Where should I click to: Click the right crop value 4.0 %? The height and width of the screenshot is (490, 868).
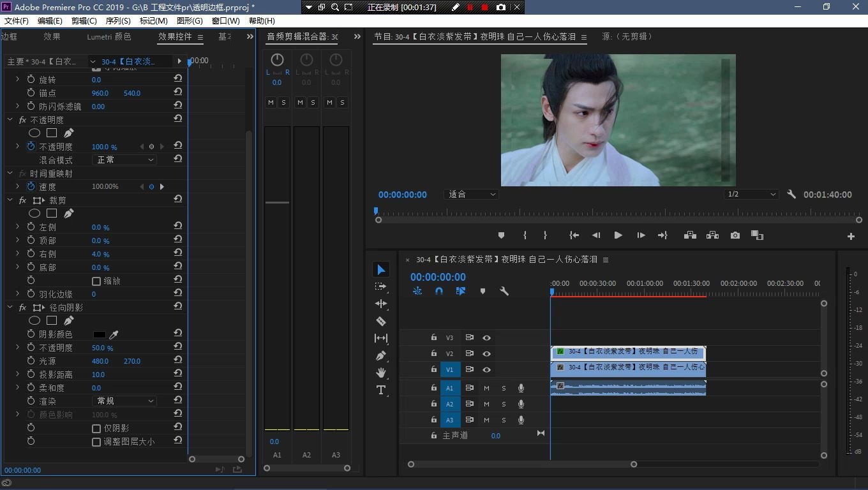click(100, 254)
